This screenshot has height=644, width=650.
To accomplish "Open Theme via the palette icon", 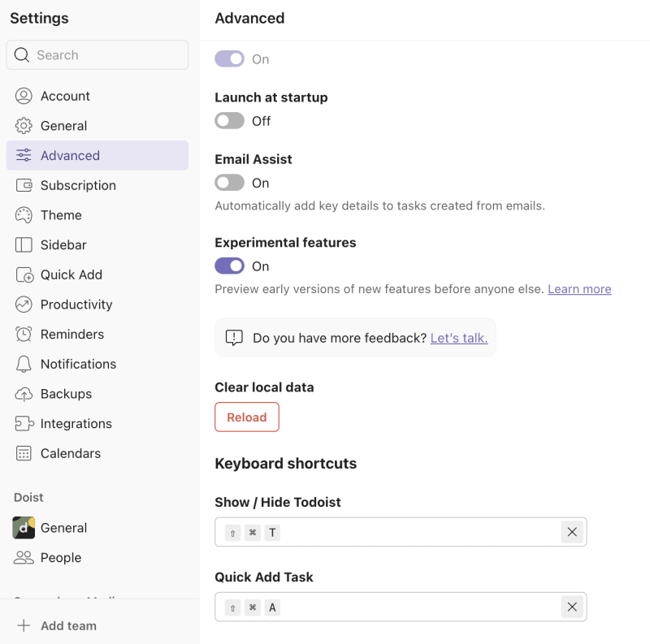I will 24,215.
